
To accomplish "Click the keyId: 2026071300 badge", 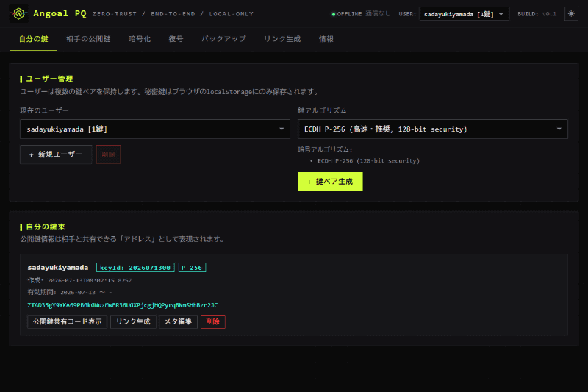I will (x=135, y=268).
